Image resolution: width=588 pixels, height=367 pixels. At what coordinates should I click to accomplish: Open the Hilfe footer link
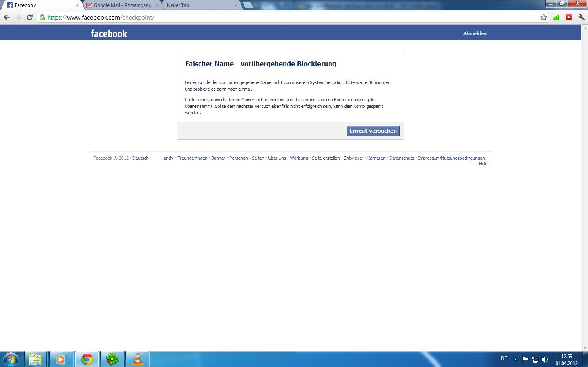483,164
